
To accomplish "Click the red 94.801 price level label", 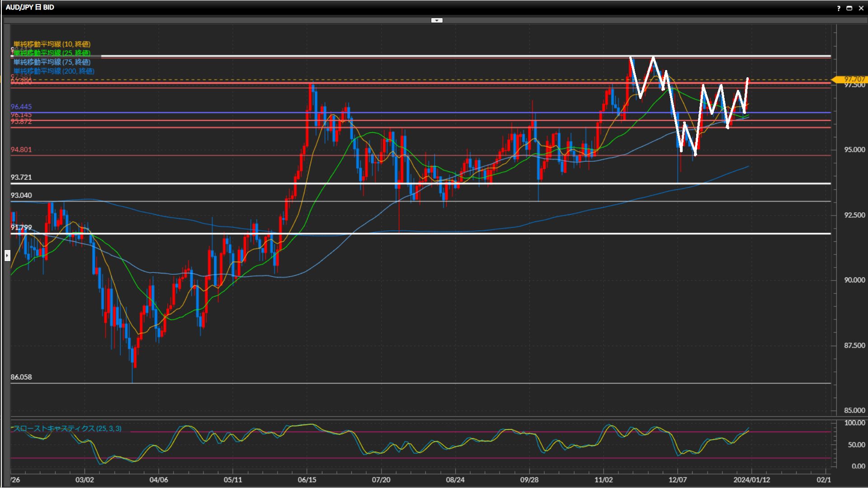I will (21, 150).
